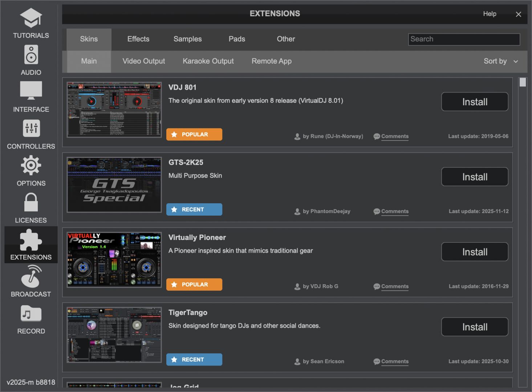The width and height of the screenshot is (532, 392).
Task: Open the Broadcast satellite dish icon
Action: click(31, 276)
